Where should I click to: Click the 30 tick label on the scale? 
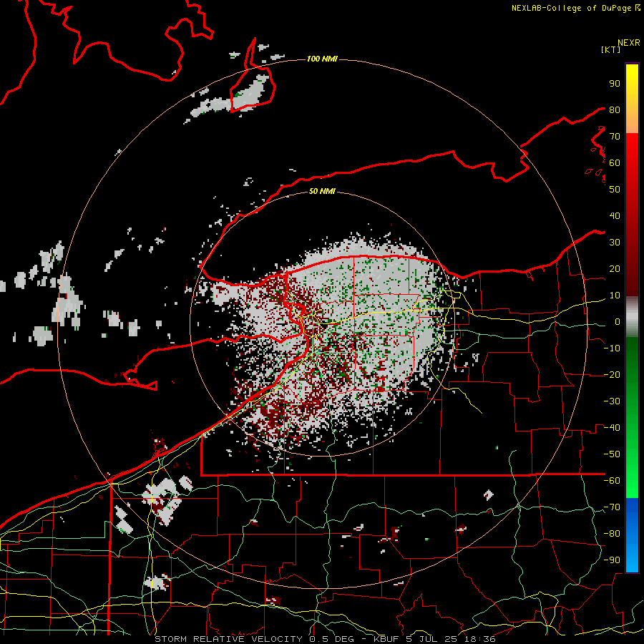(x=615, y=243)
